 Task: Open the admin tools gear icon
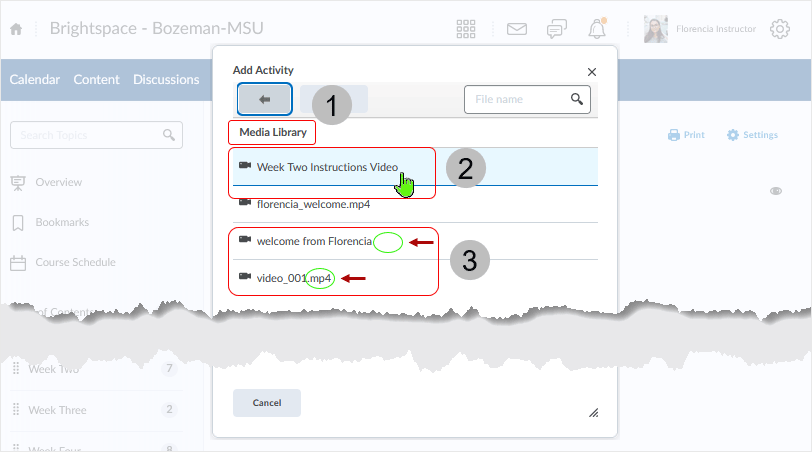780,29
